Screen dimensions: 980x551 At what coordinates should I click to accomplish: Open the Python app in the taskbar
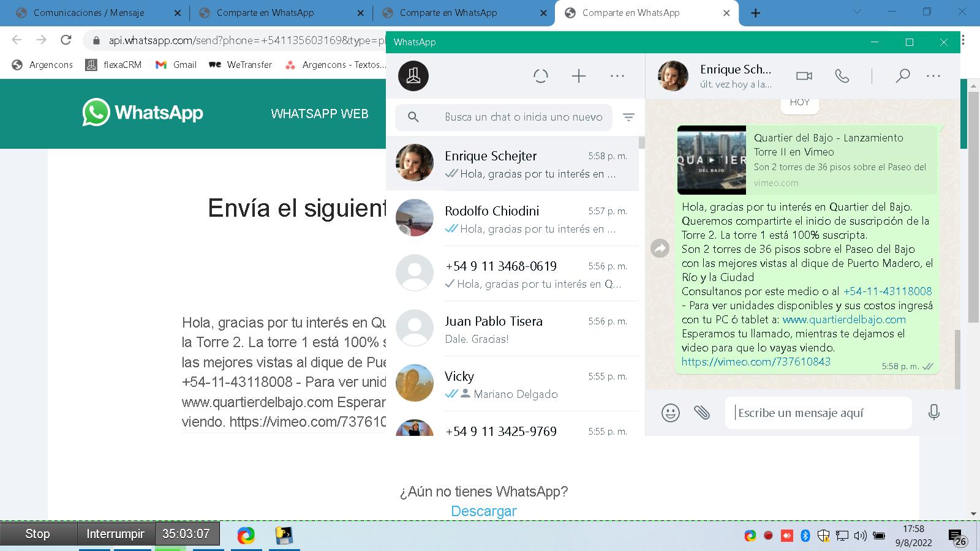[284, 535]
